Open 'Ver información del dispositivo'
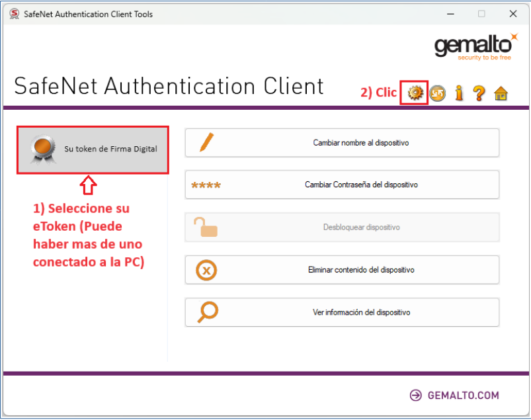The width and height of the screenshot is (531, 420). click(361, 312)
